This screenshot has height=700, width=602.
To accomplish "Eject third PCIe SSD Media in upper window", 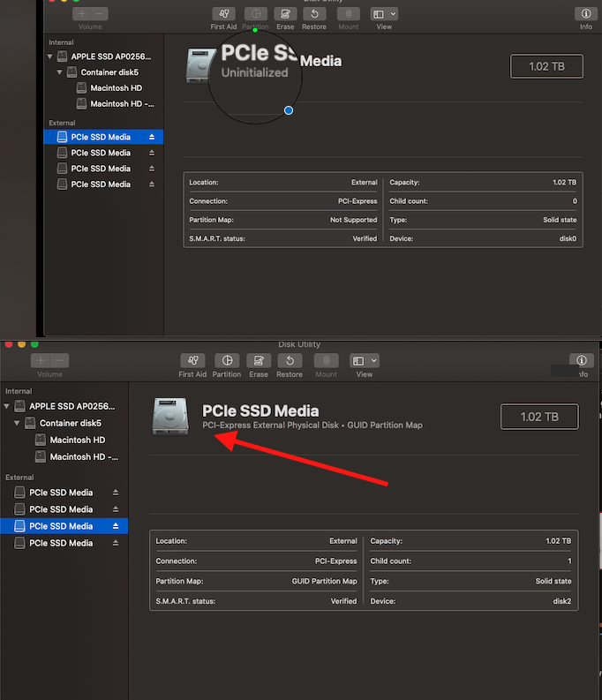I will (152, 169).
